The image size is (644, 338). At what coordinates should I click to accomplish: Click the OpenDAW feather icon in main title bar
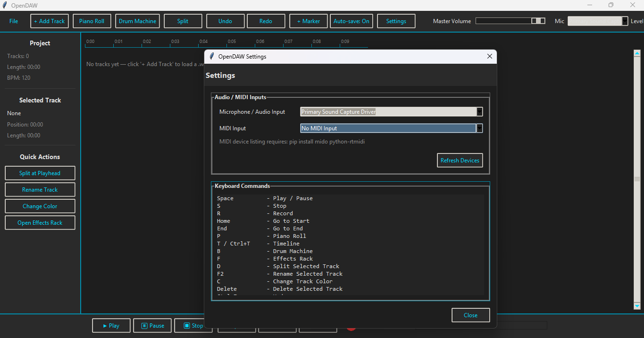(x=5, y=5)
